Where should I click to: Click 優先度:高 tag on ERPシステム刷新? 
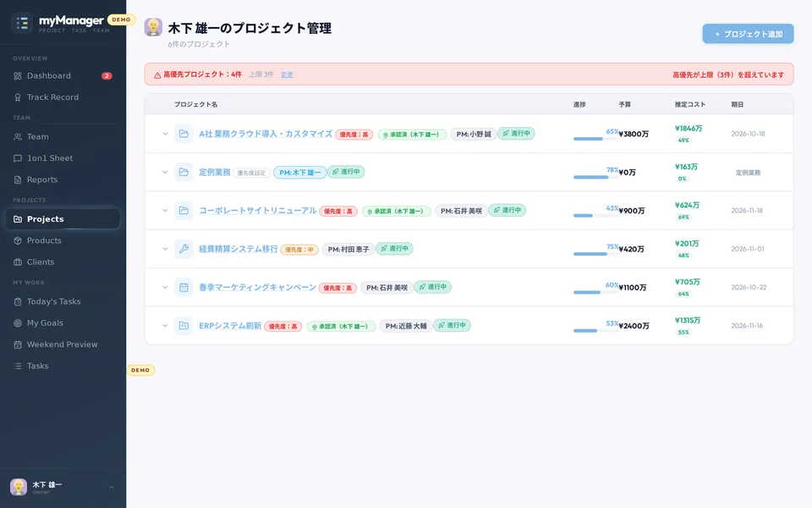(283, 326)
